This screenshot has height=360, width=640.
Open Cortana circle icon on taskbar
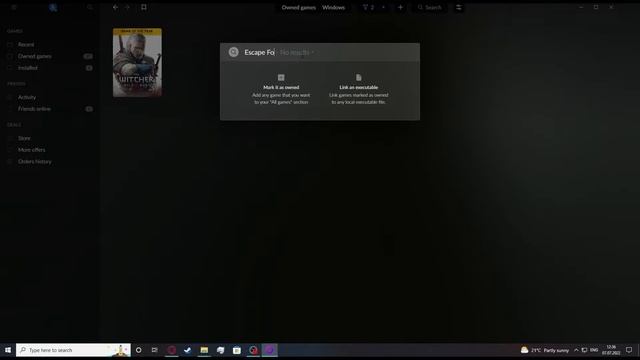(x=139, y=350)
